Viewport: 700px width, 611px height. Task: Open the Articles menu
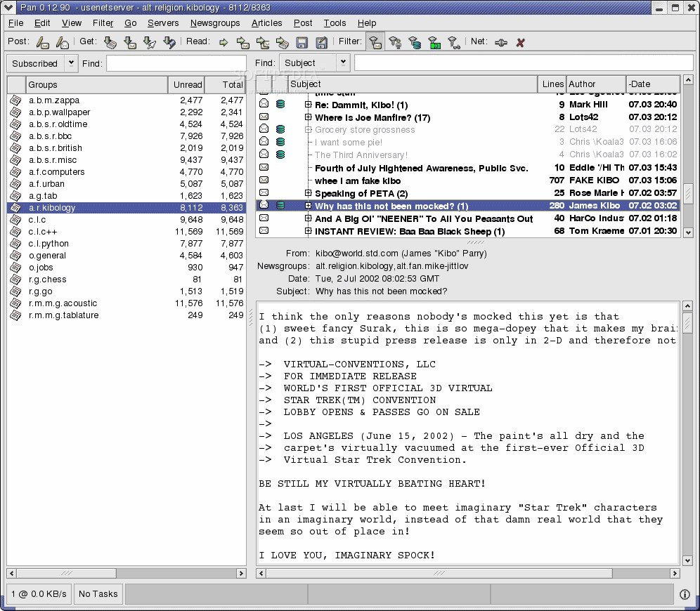(x=266, y=22)
